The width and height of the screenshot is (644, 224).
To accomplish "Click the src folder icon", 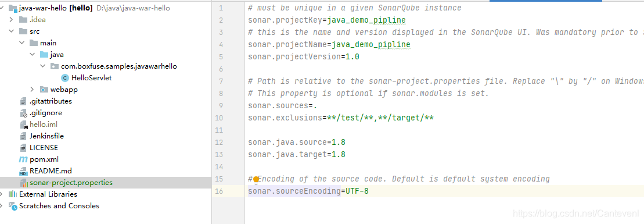I will [x=23, y=31].
